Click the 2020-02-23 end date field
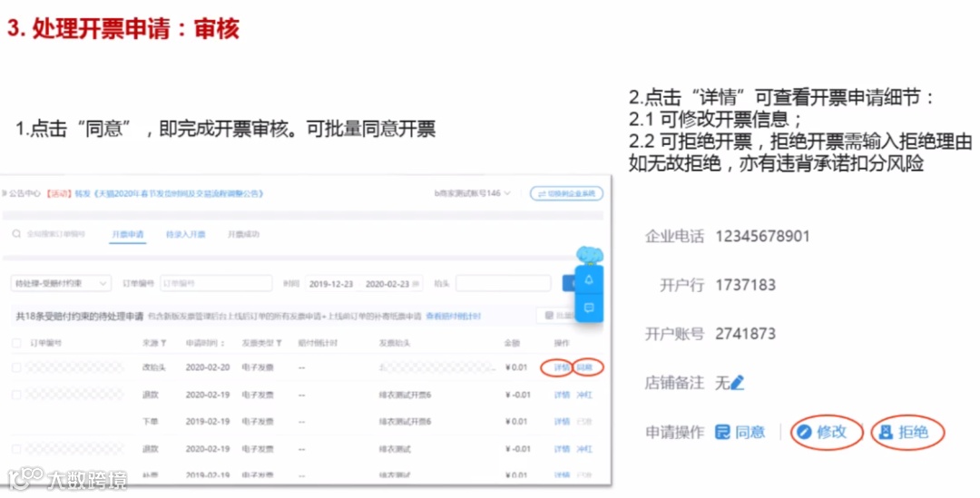This screenshot has width=980, height=498. (387, 284)
